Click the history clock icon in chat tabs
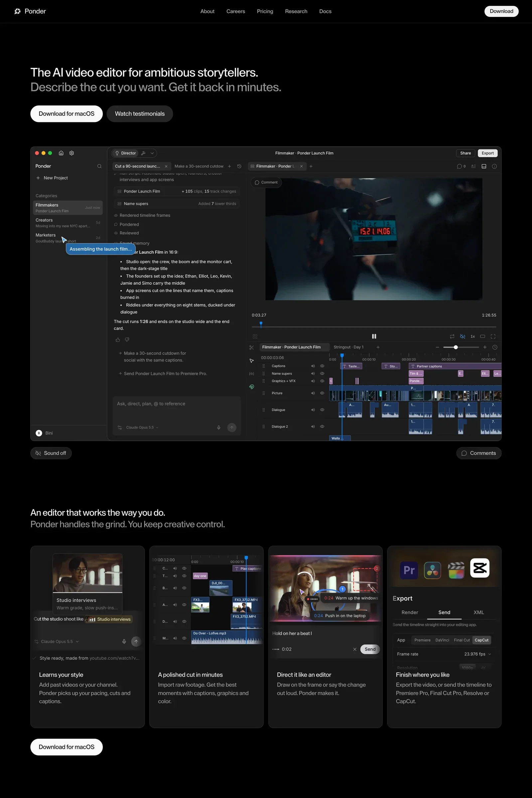532x798 pixels. pyautogui.click(x=239, y=166)
